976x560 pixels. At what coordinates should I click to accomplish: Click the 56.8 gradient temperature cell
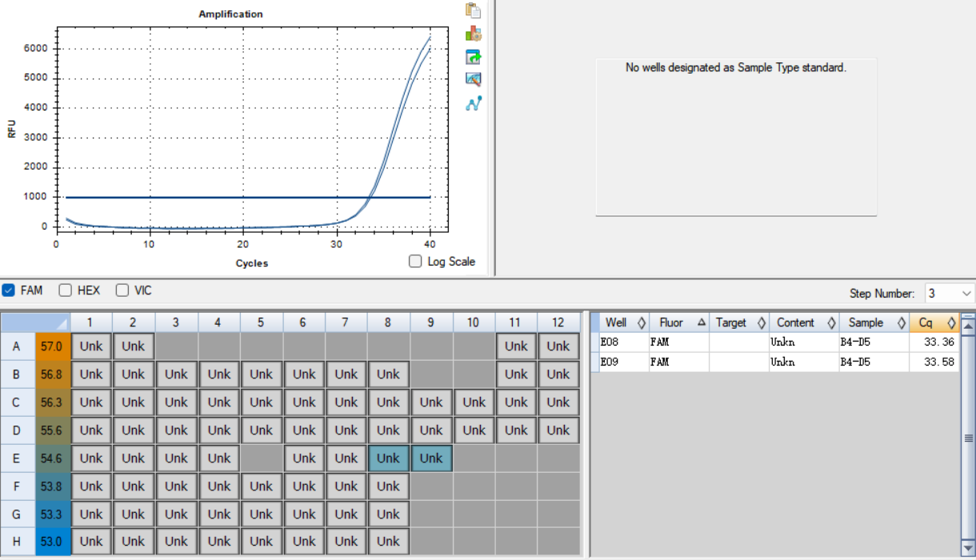coord(53,374)
